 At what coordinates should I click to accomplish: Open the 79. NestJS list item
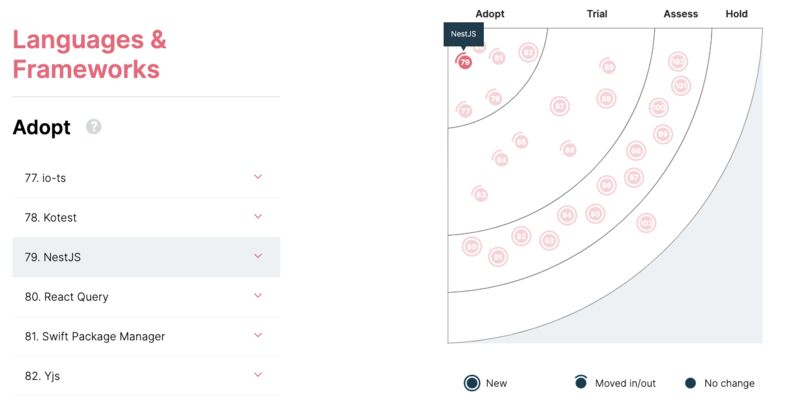(146, 257)
